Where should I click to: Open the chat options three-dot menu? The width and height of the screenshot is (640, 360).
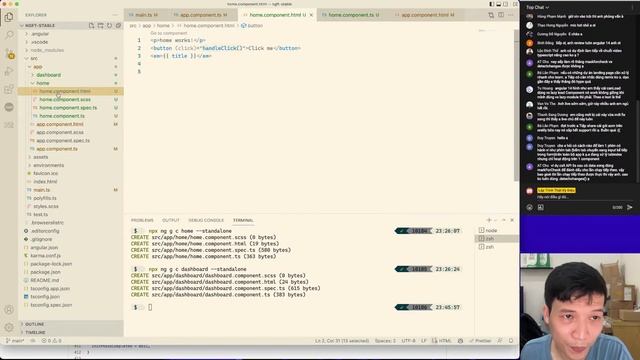[632, 7]
